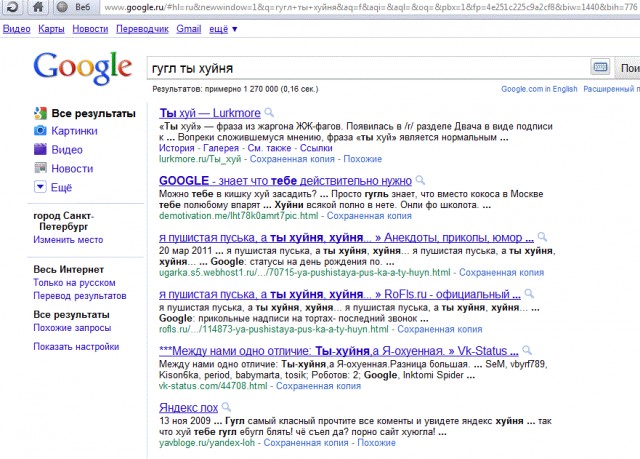Viewport: 640px width, 459px height.
Task: Open the Яндекс лох result
Action: (x=189, y=407)
